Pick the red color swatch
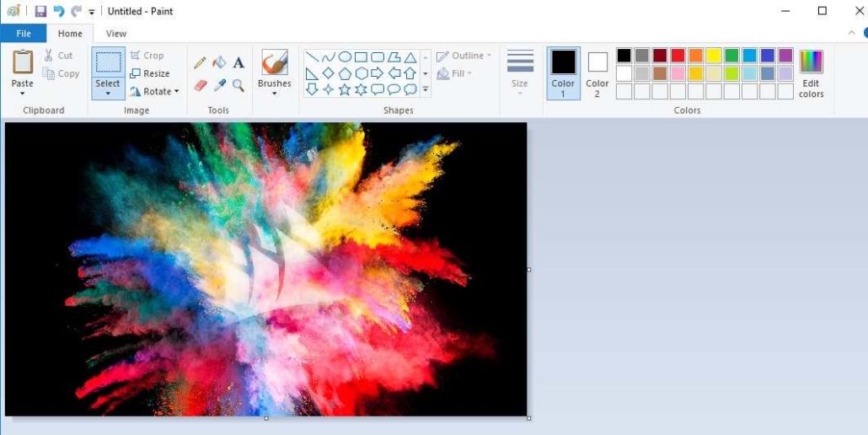Viewport: 868px width, 435px height. click(678, 56)
